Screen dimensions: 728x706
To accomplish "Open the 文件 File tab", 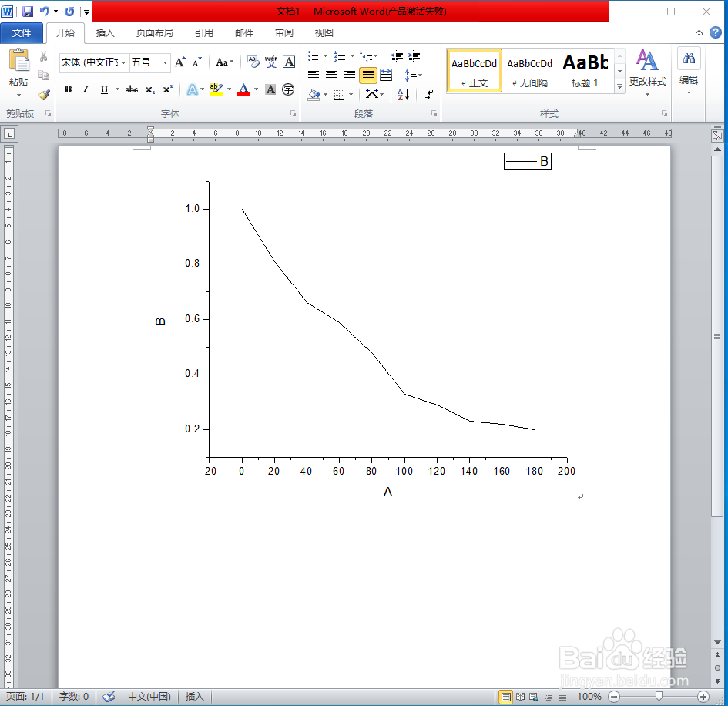I will tap(22, 33).
